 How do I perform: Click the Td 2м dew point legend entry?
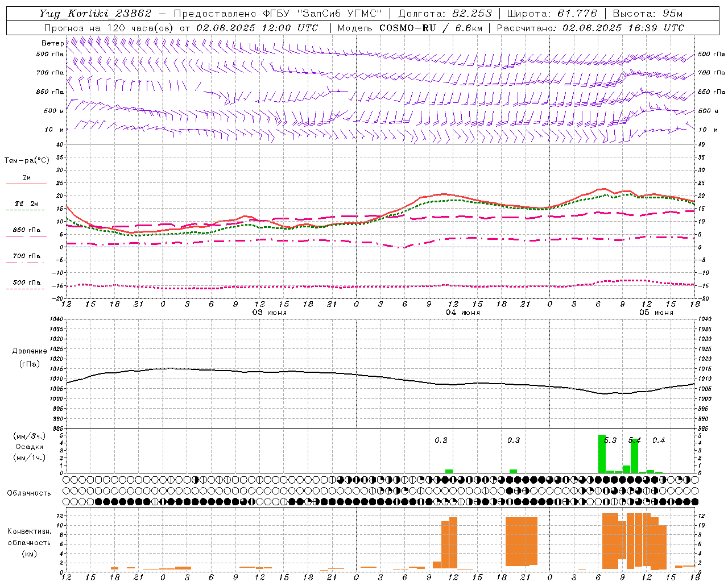tap(27, 203)
